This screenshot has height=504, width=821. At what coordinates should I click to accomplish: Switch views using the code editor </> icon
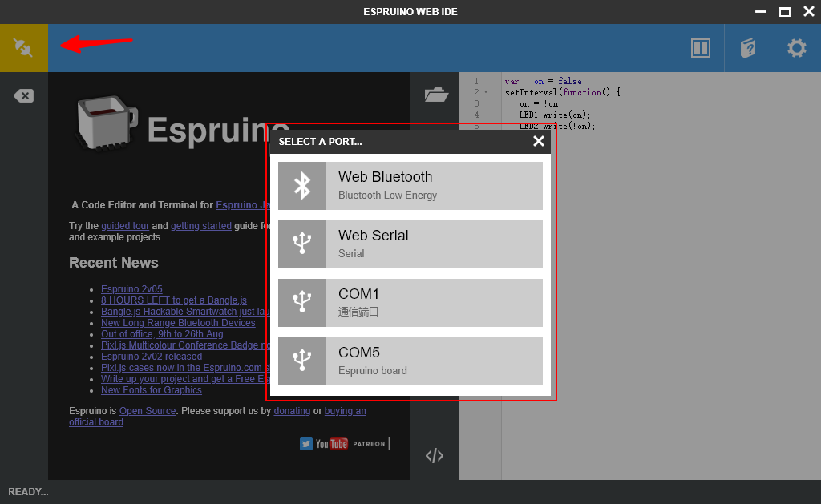tap(435, 455)
